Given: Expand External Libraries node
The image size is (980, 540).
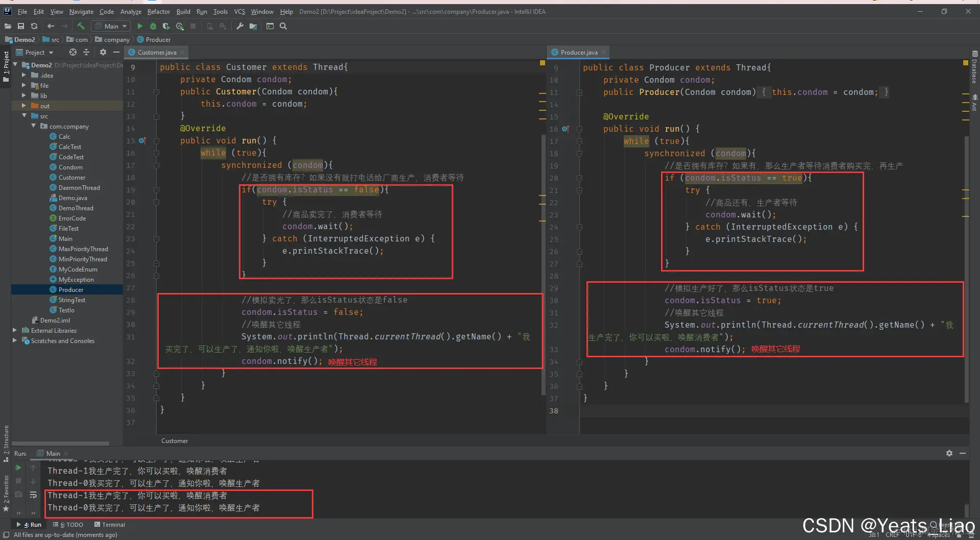Looking at the screenshot, I should coord(15,330).
